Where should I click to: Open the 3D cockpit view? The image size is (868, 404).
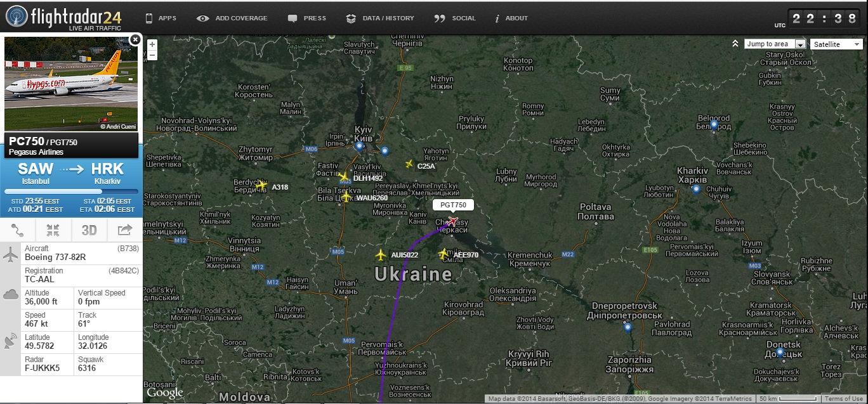(89, 230)
